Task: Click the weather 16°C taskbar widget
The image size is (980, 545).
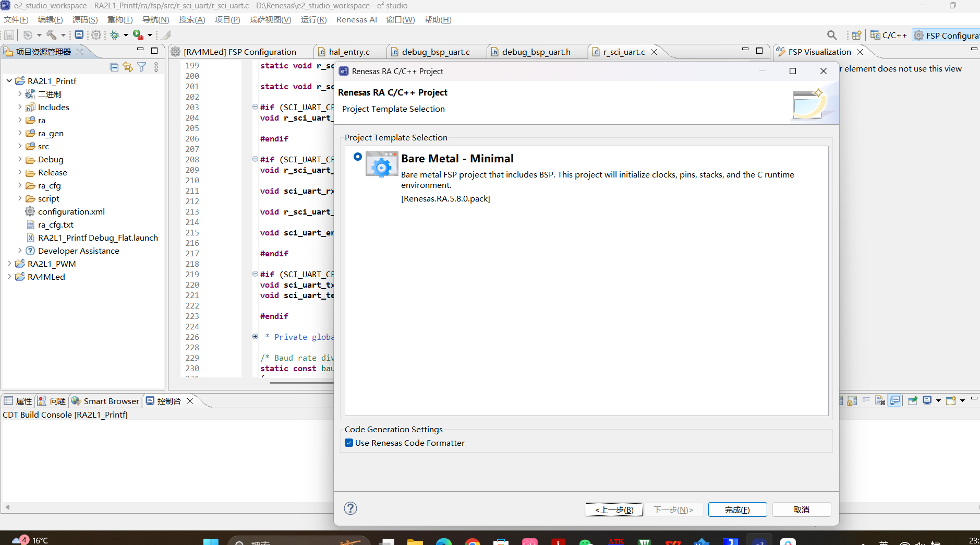Action: [30, 540]
